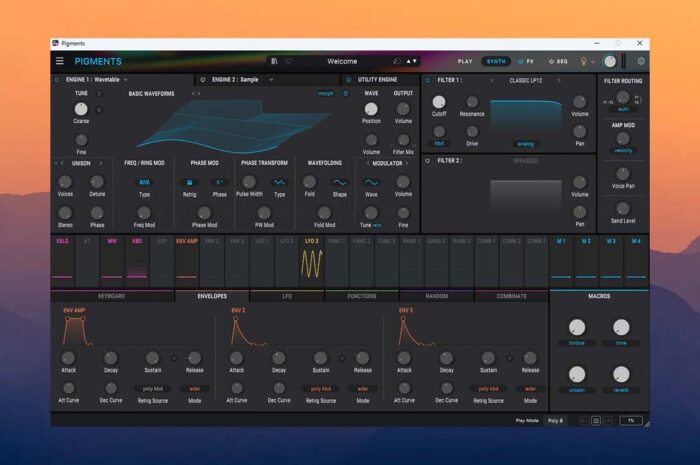Click the lightbulb tips icon
The width and height of the screenshot is (700, 465).
(583, 61)
